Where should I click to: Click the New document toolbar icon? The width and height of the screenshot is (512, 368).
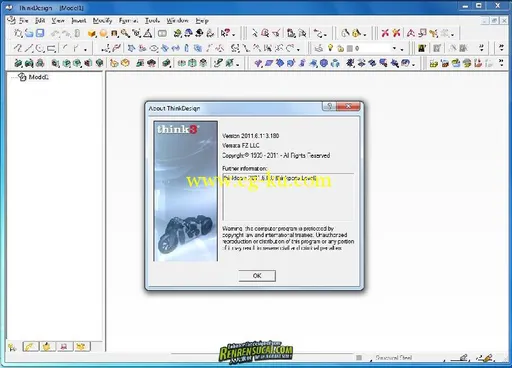click(18, 33)
